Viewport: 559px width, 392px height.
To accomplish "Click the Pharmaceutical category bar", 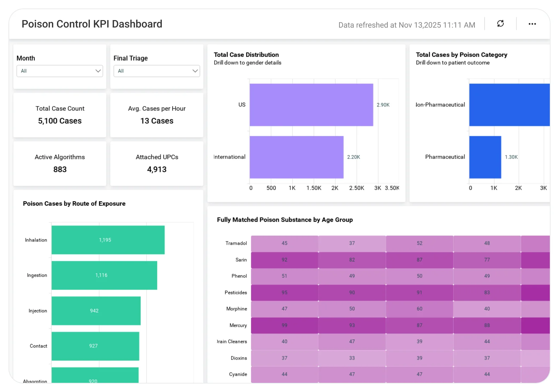I will 485,157.
